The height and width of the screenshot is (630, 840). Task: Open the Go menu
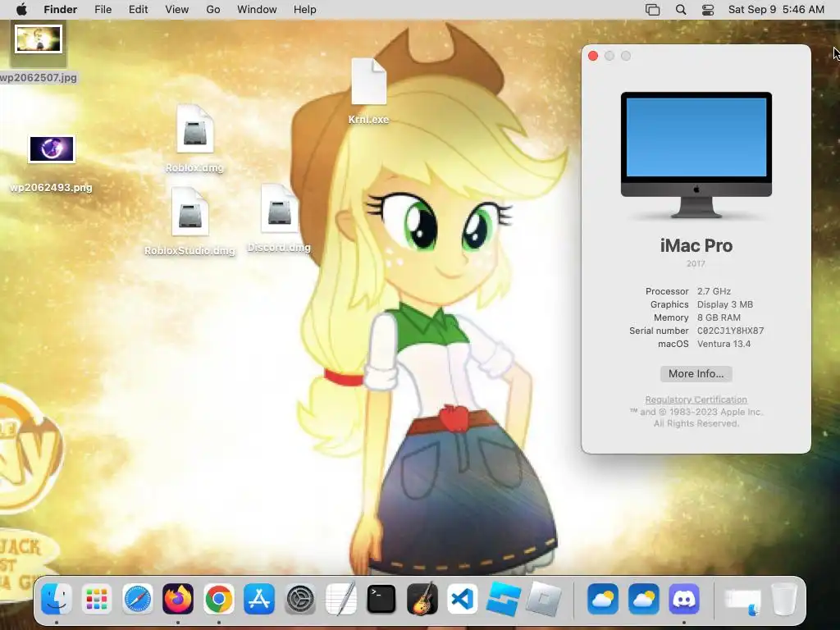(213, 10)
